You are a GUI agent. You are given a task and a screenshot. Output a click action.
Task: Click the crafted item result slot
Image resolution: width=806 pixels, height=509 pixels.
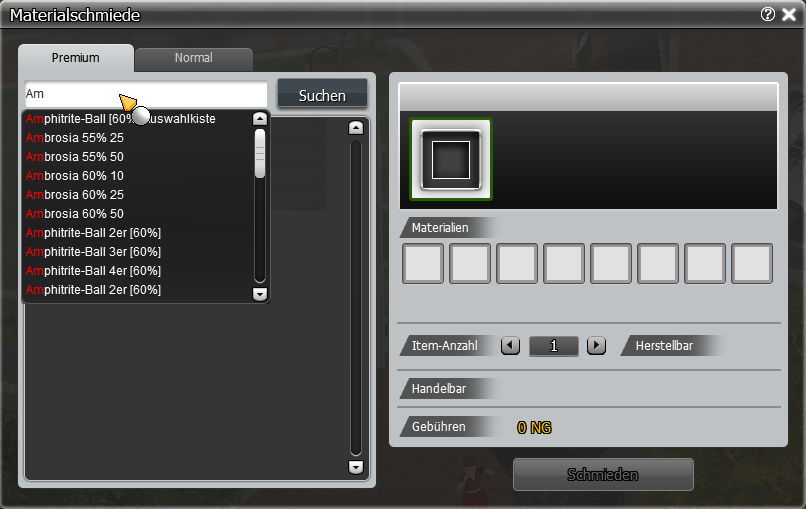(x=451, y=159)
